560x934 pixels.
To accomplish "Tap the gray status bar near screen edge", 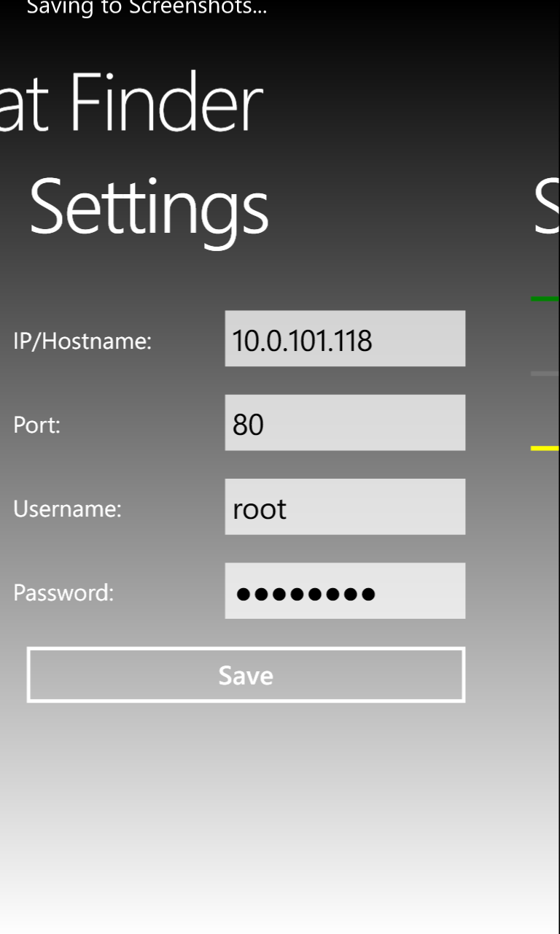I will (x=545, y=374).
